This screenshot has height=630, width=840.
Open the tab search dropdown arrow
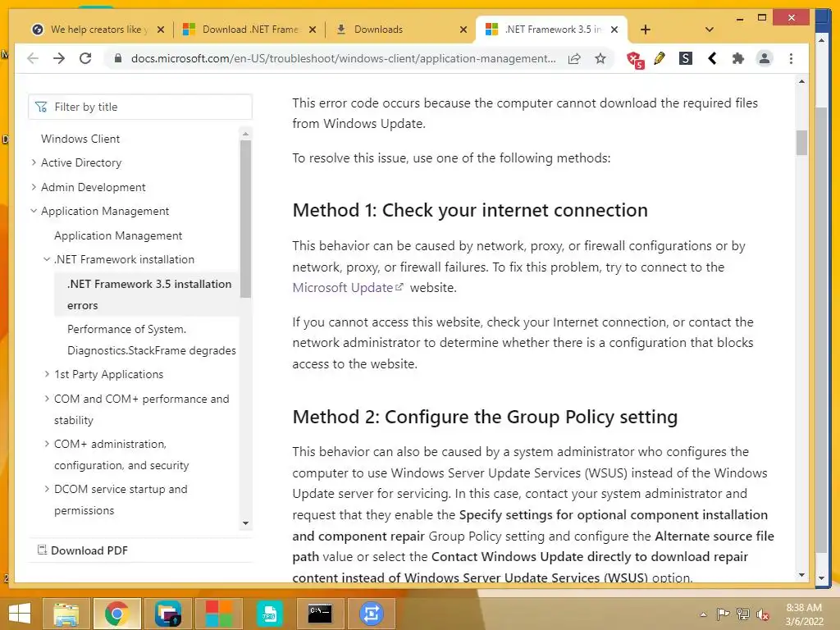pos(710,30)
